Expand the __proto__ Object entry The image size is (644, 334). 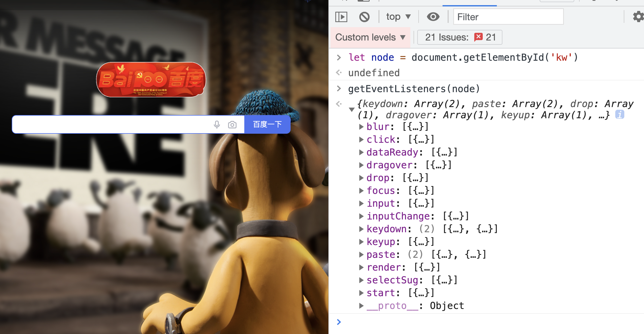coord(361,306)
